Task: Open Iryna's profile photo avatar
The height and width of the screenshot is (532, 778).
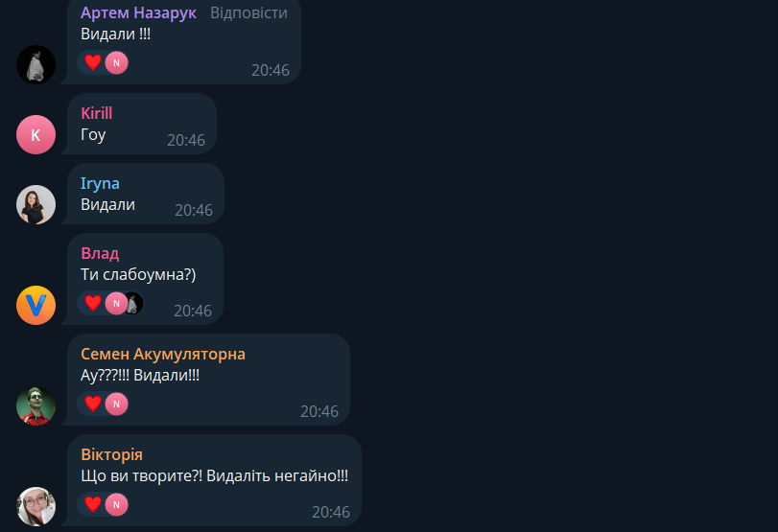Action: pos(35,205)
